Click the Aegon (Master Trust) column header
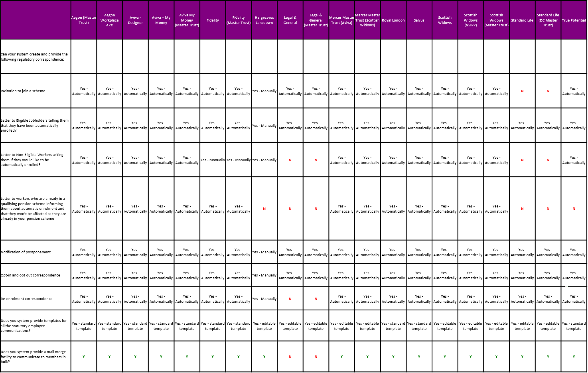Viewport: 588px width, 373px height. [x=84, y=20]
